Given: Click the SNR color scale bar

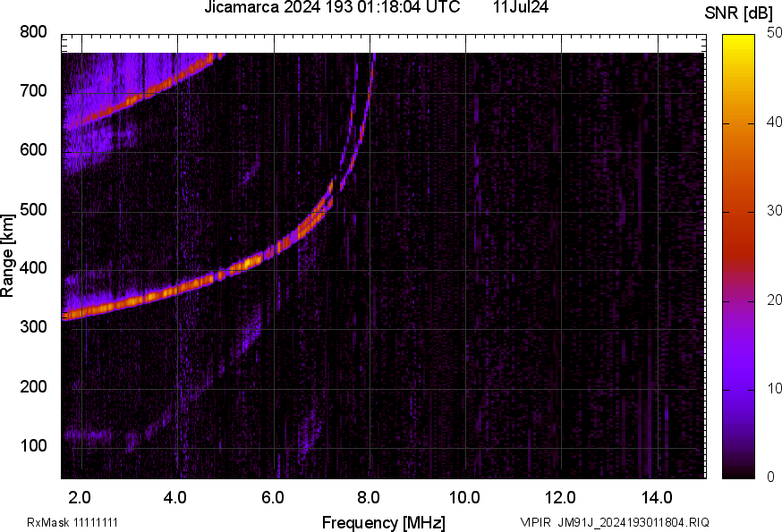Looking at the screenshot, I should point(739,257).
